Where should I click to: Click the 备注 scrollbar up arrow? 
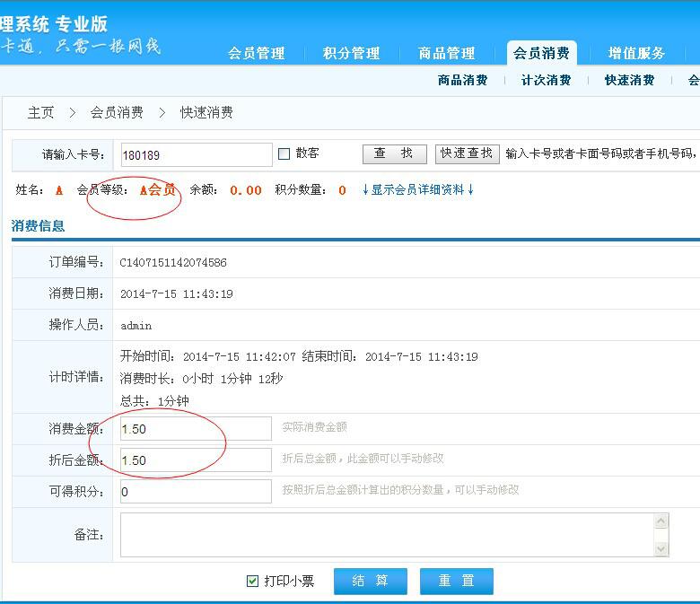[661, 521]
